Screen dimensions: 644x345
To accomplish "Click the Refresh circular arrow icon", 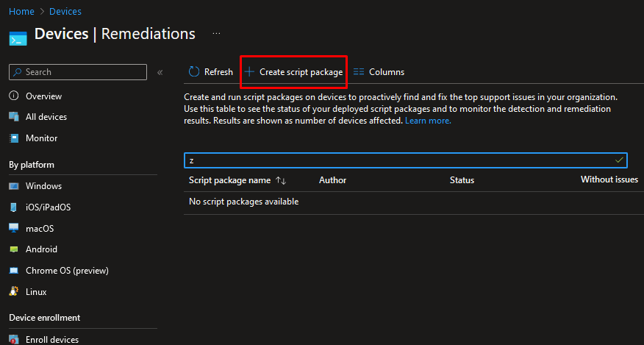I will (194, 72).
